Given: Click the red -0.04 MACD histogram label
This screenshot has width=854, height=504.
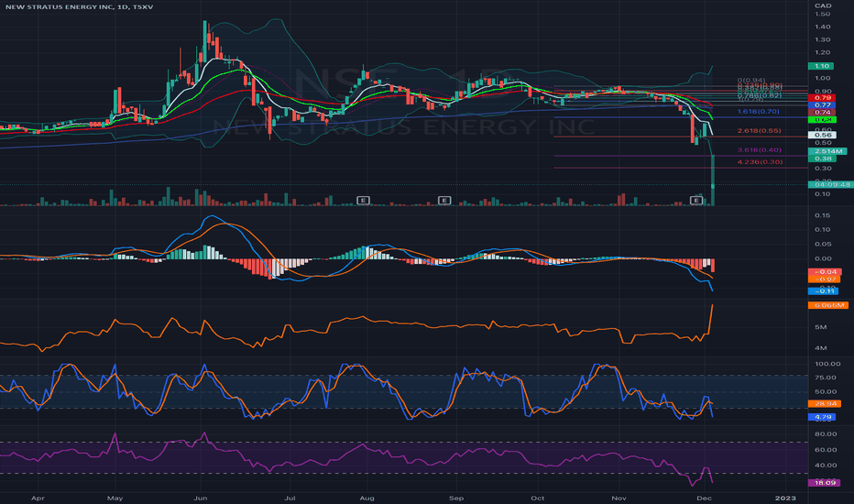Looking at the screenshot, I should pos(825,272).
